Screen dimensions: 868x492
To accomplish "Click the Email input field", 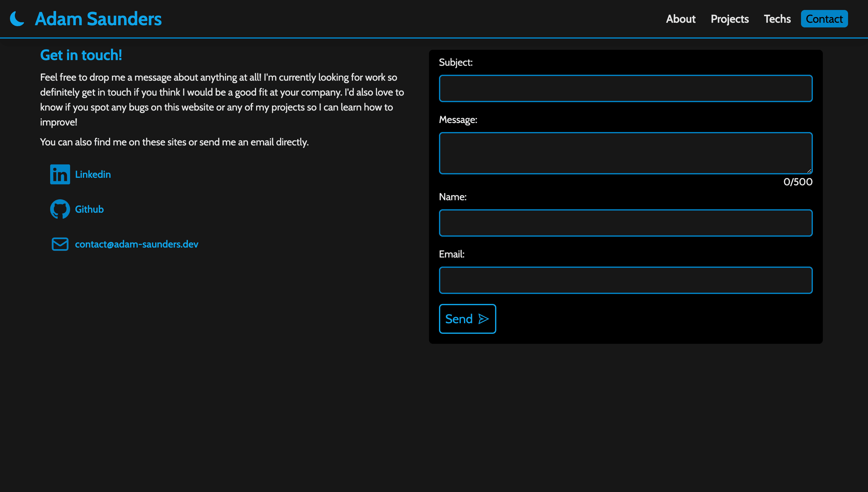I will pos(625,280).
